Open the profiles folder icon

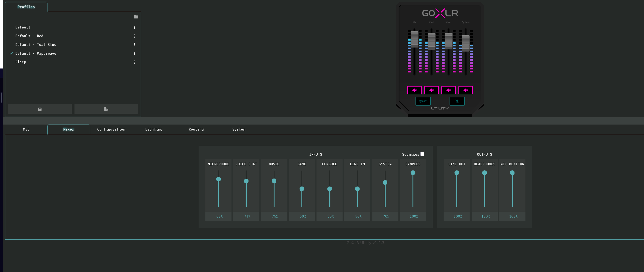click(136, 17)
